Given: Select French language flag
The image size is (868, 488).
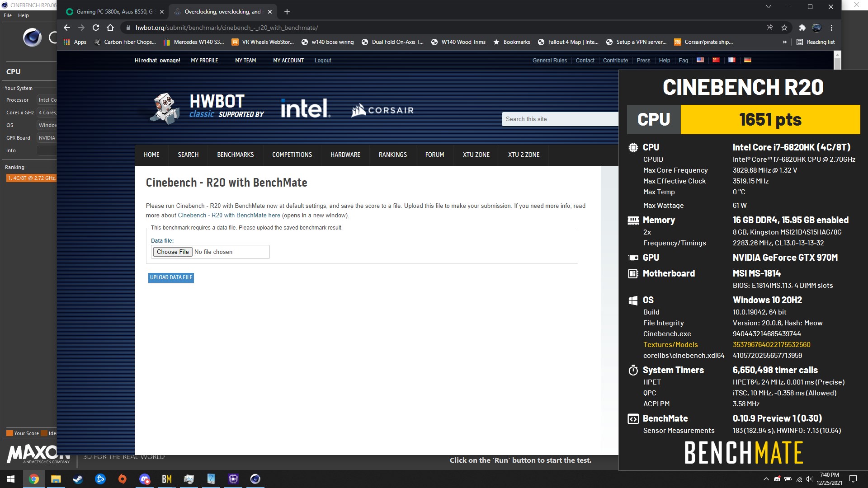Looking at the screenshot, I should pyautogui.click(x=732, y=60).
